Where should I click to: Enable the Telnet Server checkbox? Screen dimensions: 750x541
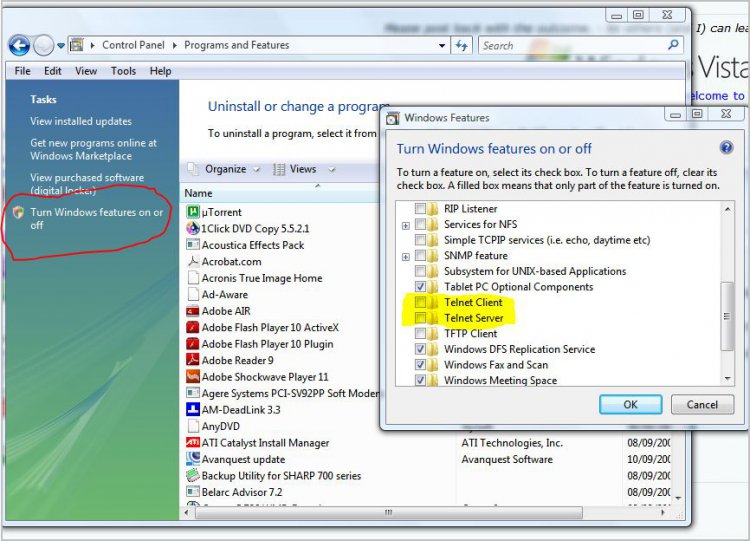click(x=420, y=318)
